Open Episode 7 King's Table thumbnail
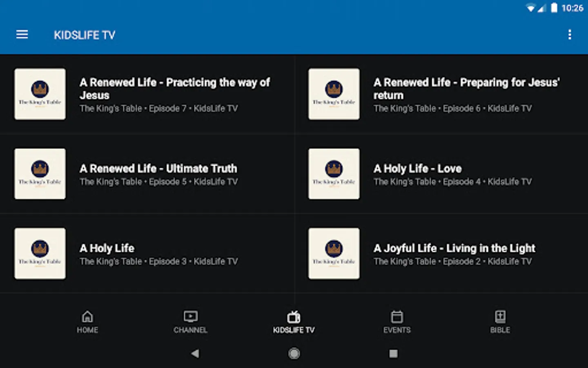The width and height of the screenshot is (588, 368). [x=40, y=94]
